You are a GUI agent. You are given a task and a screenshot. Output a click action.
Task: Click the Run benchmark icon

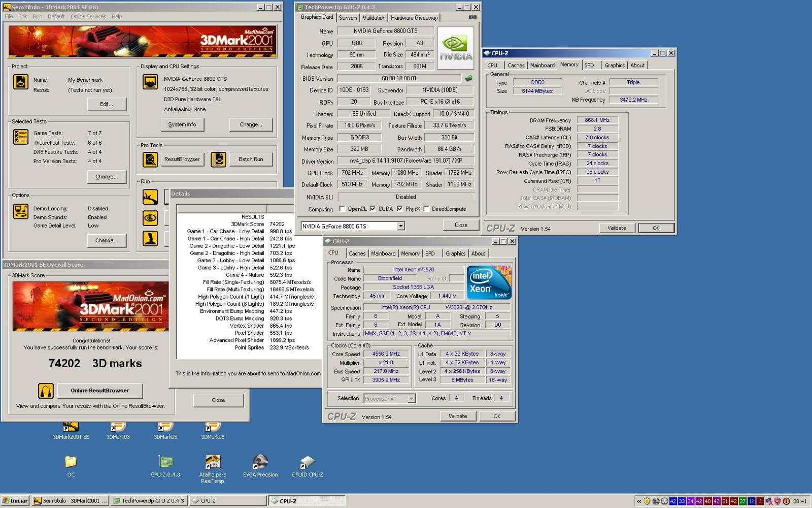[x=150, y=197]
